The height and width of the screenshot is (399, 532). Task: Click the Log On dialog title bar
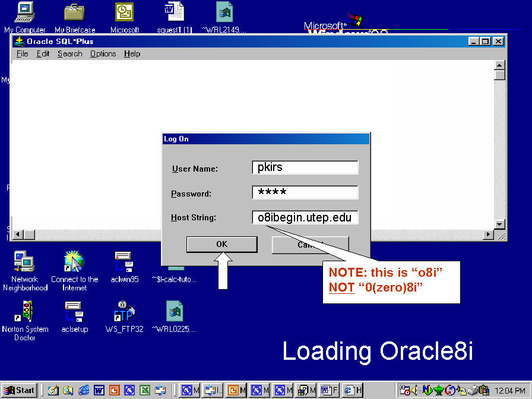[265, 139]
